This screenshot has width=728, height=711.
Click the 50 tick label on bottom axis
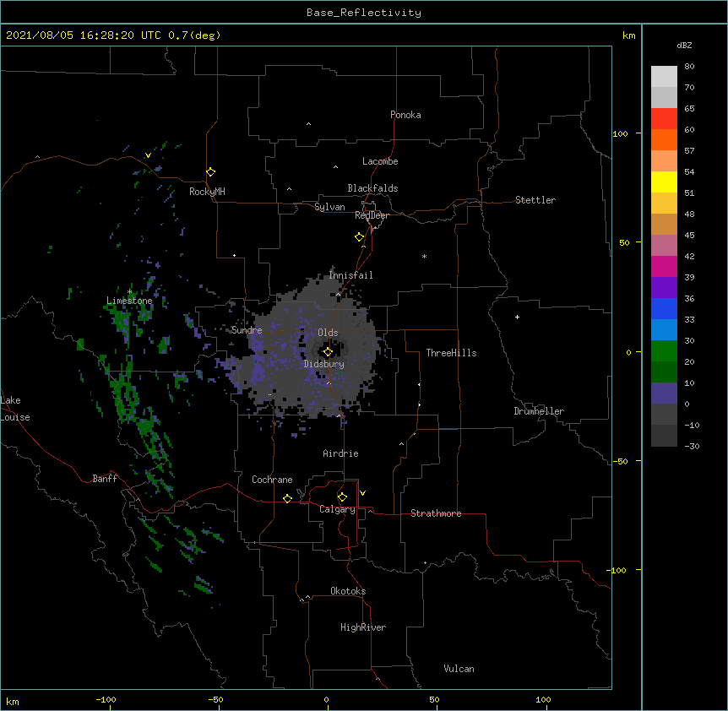434,699
